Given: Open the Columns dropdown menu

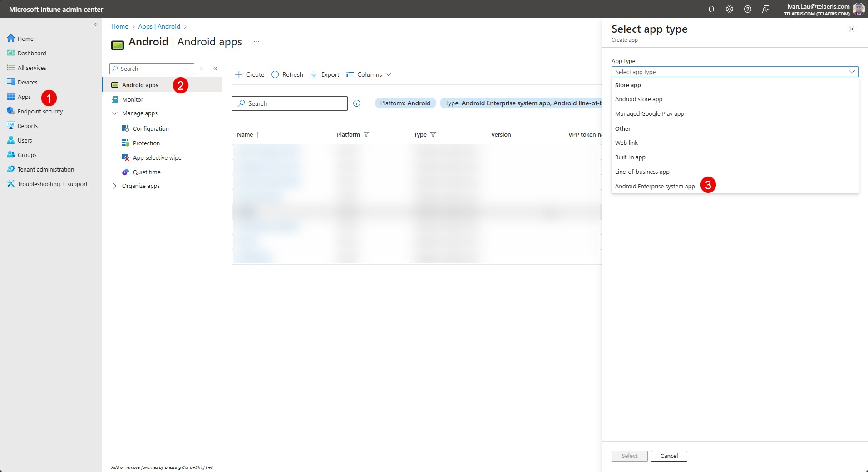Looking at the screenshot, I should point(369,74).
